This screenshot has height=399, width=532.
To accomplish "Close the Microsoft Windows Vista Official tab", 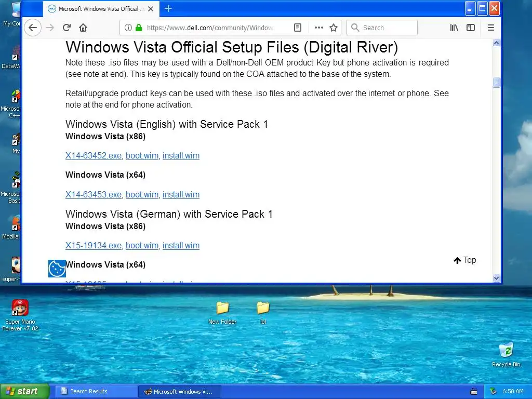I will click(x=151, y=9).
